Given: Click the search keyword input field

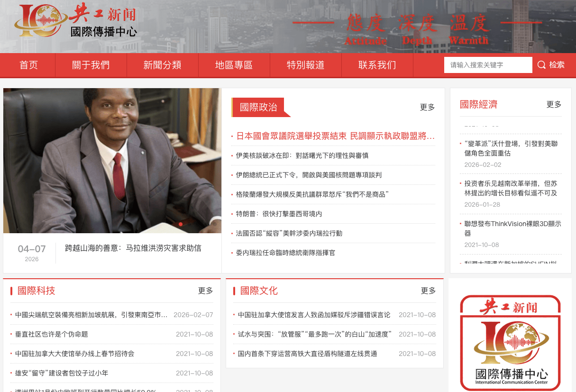Looking at the screenshot, I should [x=488, y=65].
